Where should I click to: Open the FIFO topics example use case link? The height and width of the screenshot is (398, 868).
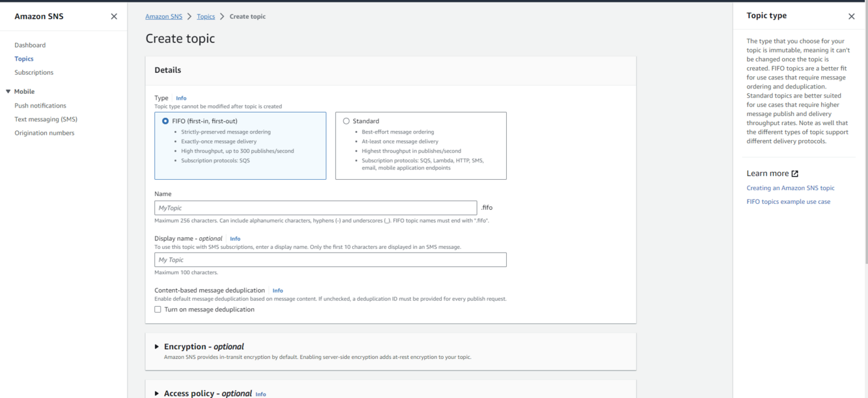(x=789, y=202)
